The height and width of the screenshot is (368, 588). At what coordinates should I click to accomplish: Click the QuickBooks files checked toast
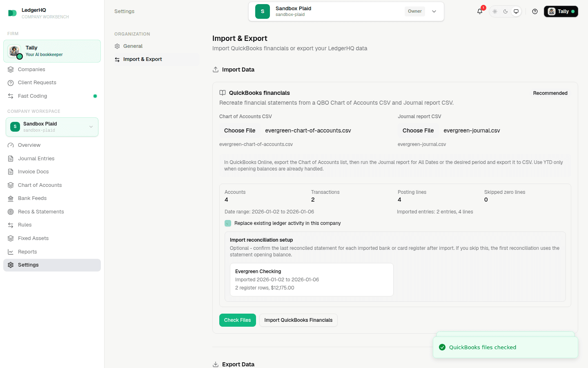[x=506, y=347]
